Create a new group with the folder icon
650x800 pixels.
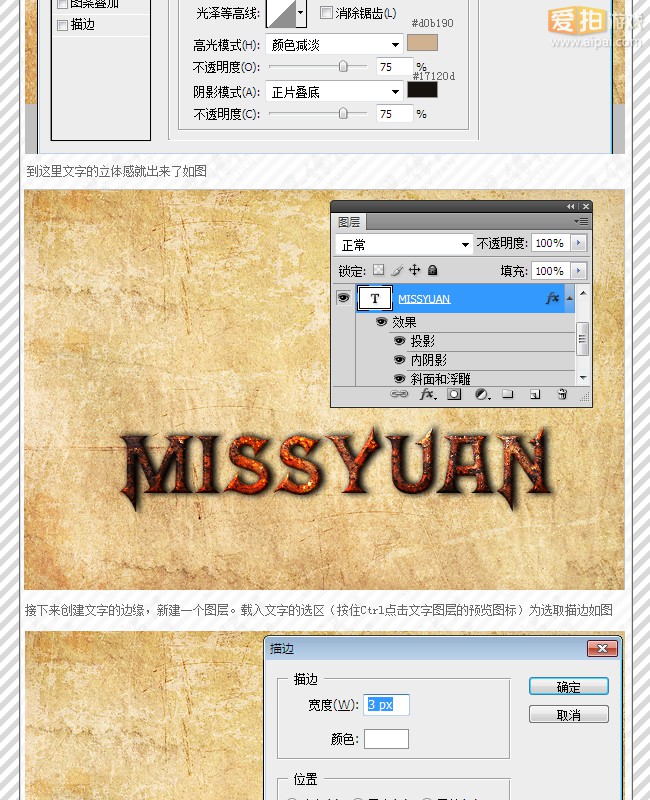point(508,393)
